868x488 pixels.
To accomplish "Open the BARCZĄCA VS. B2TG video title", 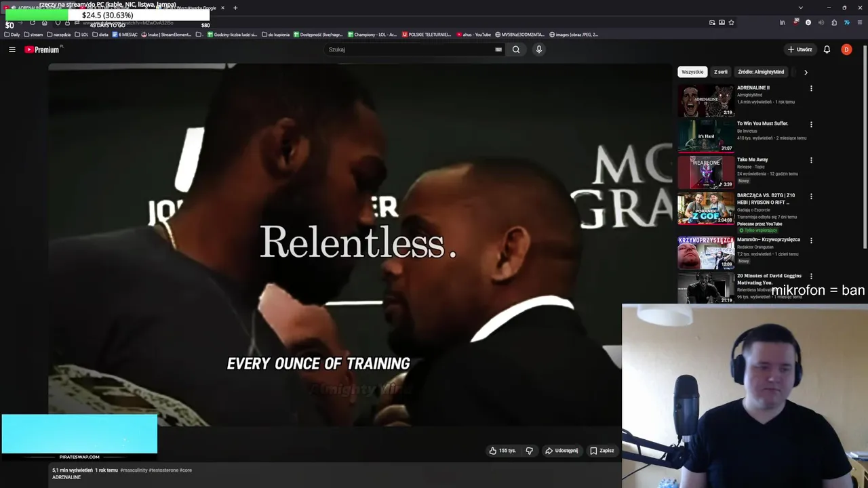I will (766, 199).
